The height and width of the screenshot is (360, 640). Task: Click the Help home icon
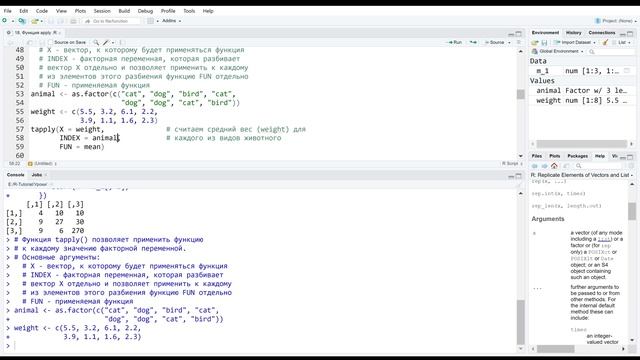(x=554, y=166)
